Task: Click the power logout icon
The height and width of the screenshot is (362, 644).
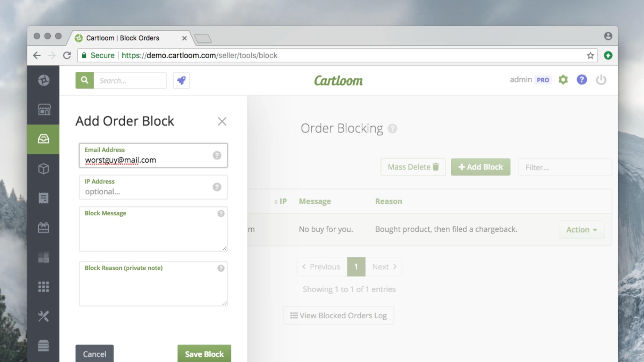Action: pos(601,80)
